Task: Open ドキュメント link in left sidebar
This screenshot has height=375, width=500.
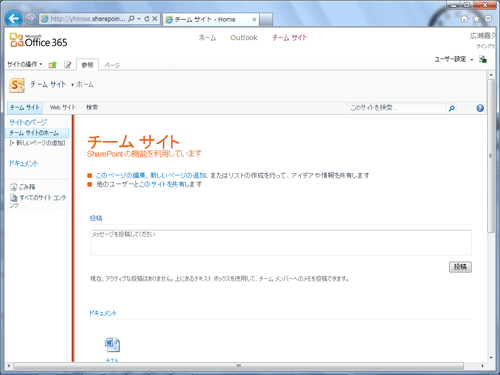Action: click(x=23, y=163)
